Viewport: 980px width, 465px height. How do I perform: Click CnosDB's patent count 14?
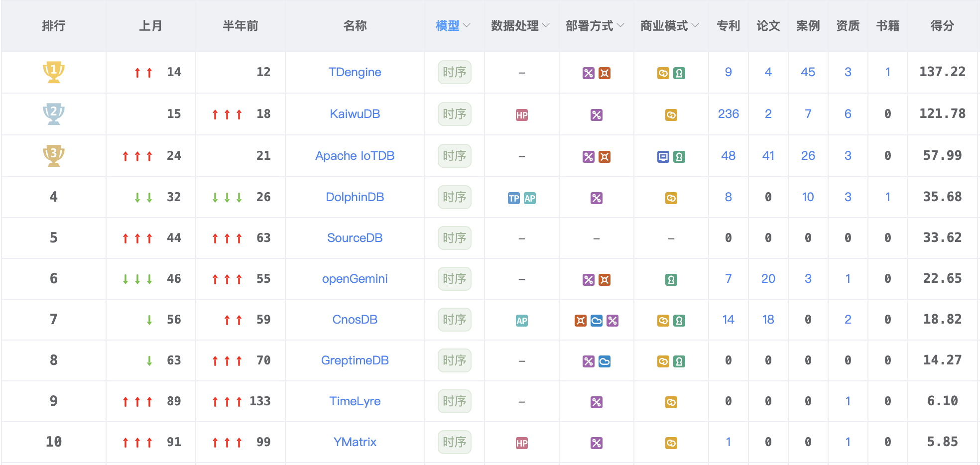729,320
